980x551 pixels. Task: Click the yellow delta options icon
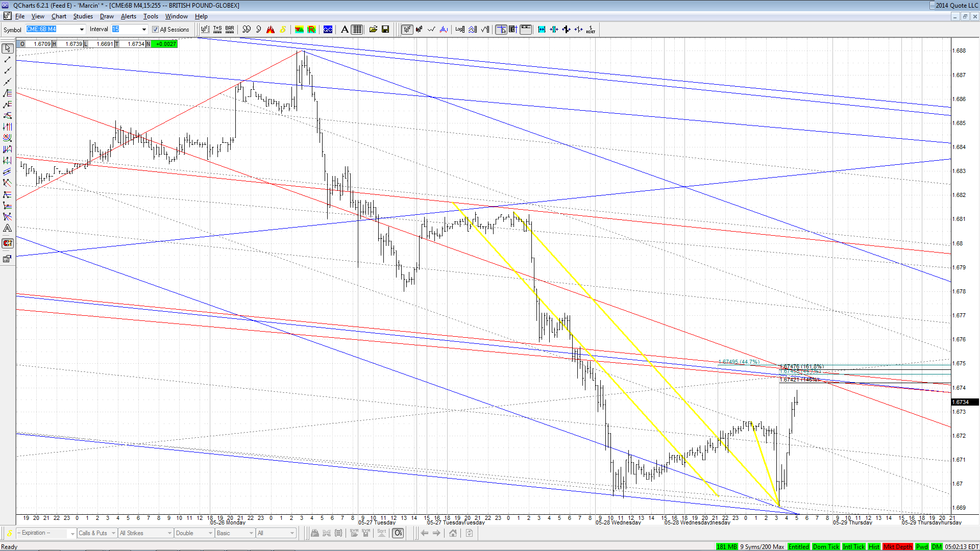pyautogui.click(x=283, y=30)
